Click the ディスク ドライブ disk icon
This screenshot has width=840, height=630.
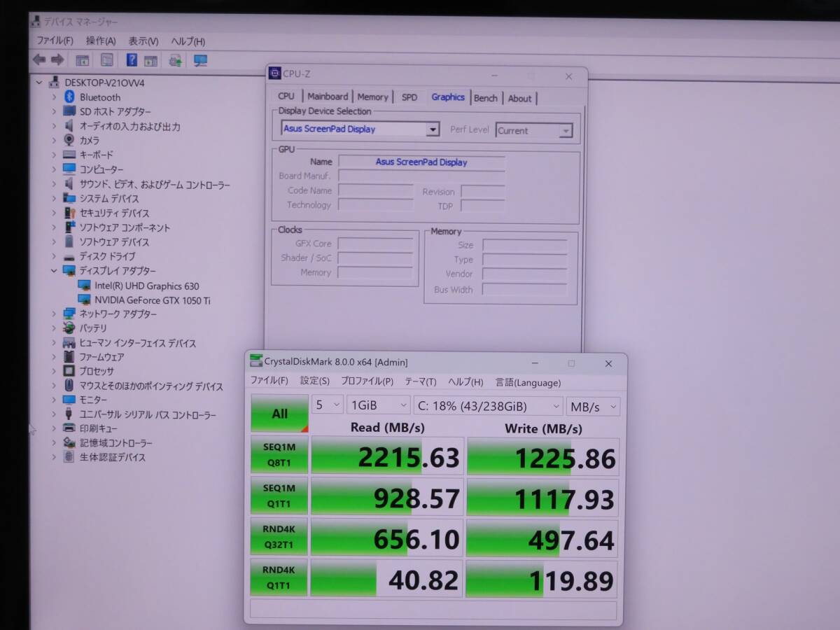(69, 256)
